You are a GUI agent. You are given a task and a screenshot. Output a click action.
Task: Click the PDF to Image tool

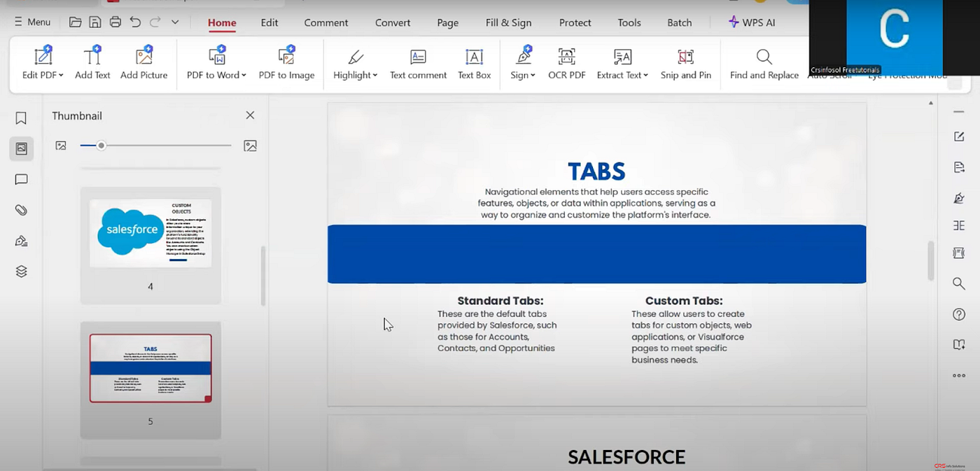[x=287, y=63]
